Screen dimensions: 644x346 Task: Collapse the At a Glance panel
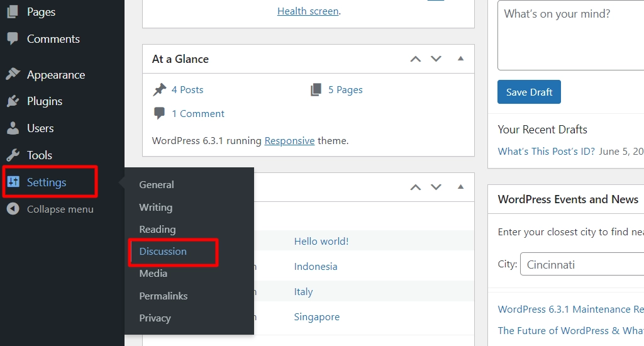coord(461,59)
